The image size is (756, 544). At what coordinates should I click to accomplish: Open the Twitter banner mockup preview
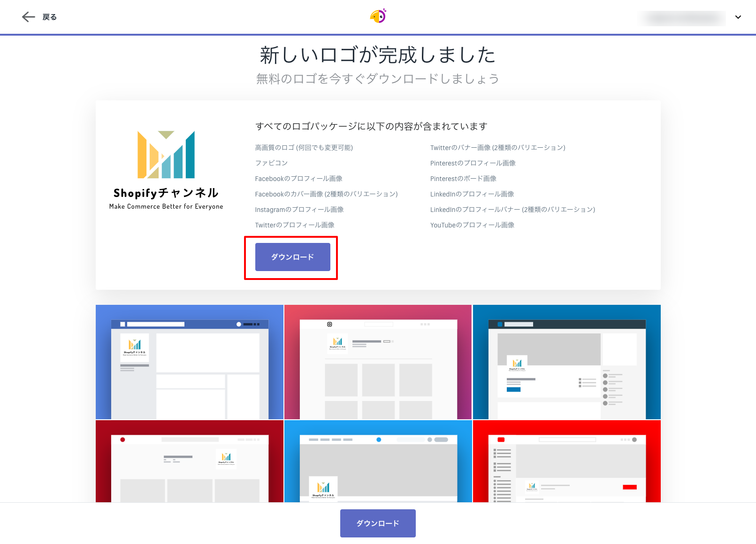[x=378, y=461]
